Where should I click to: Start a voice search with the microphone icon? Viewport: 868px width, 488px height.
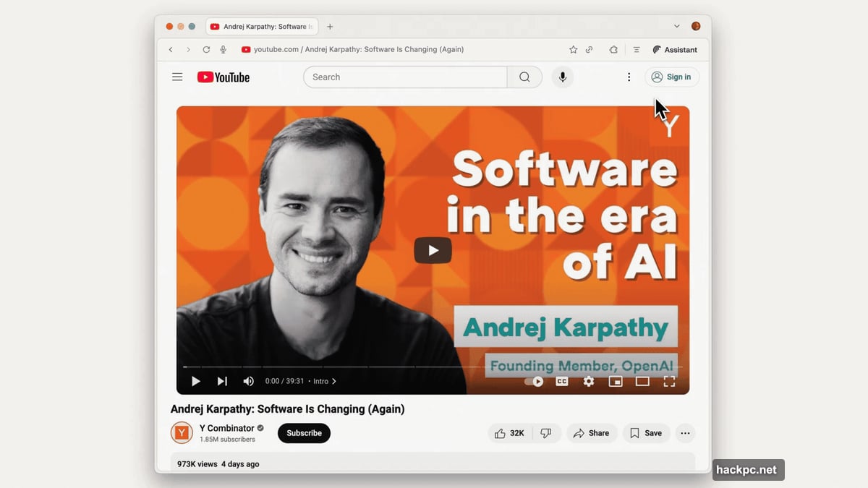click(563, 77)
